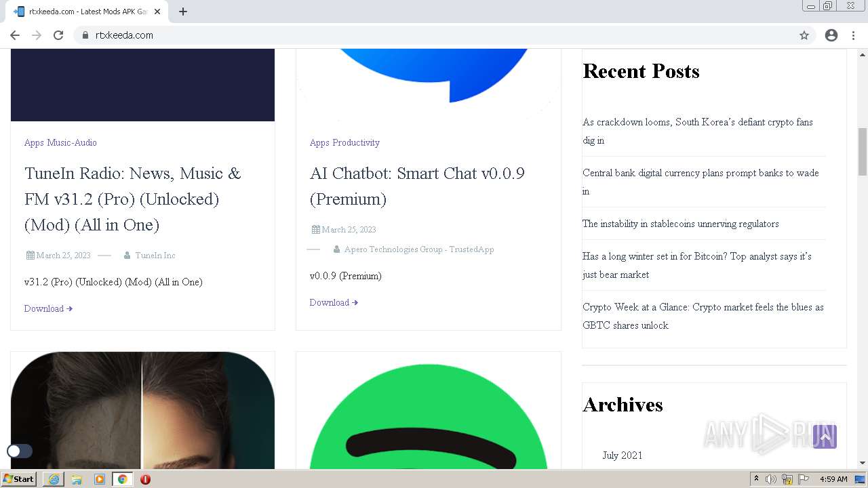Click the calendar icon on TuneIn post

[x=31, y=256]
